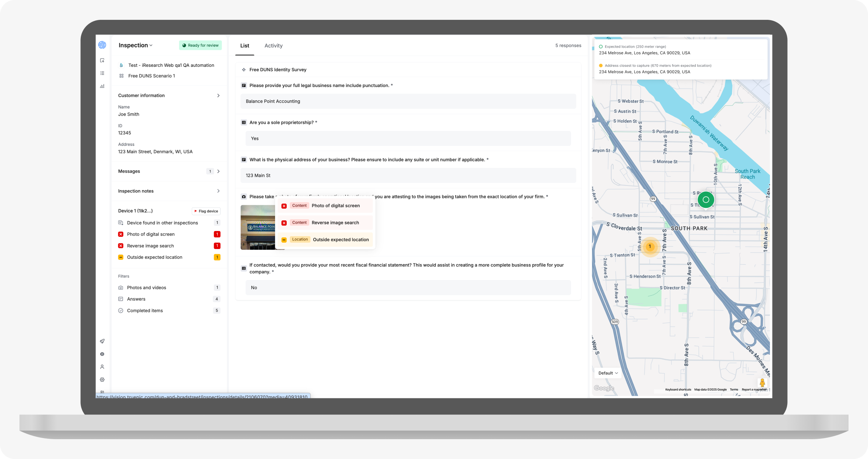The height and width of the screenshot is (459, 868).
Task: Click the camera icon beside Photos and videos
Action: [x=121, y=288]
